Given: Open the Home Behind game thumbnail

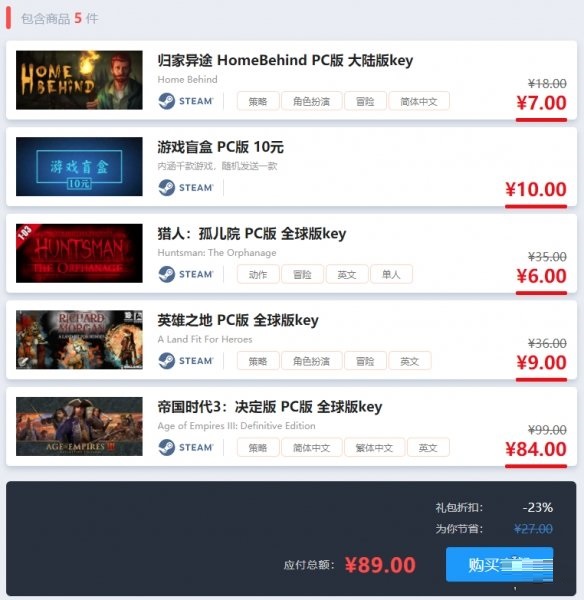Looking at the screenshot, I should coord(79,80).
